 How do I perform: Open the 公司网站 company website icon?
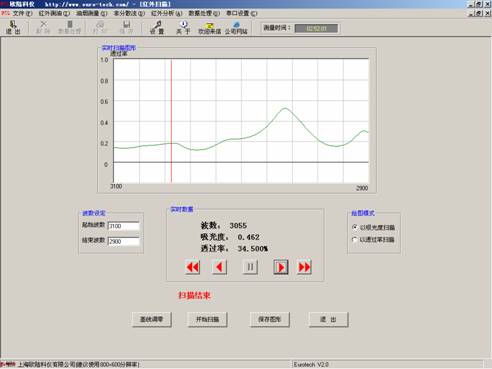click(236, 27)
